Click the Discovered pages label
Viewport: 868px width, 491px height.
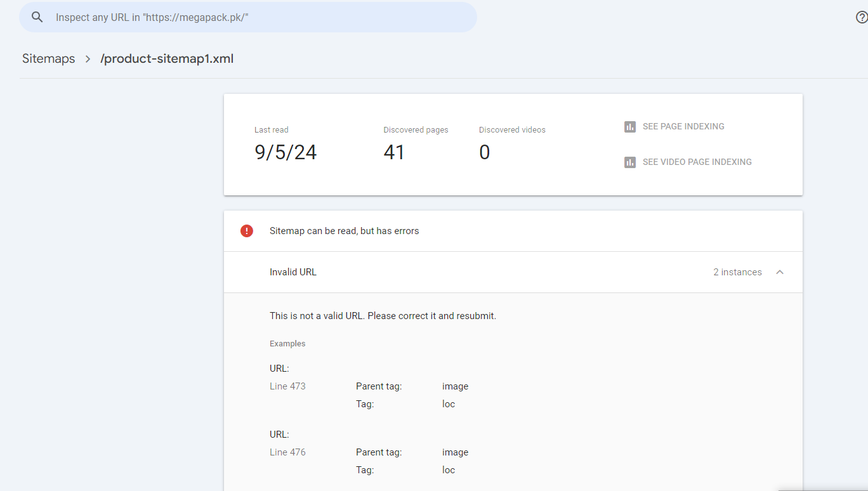point(416,129)
